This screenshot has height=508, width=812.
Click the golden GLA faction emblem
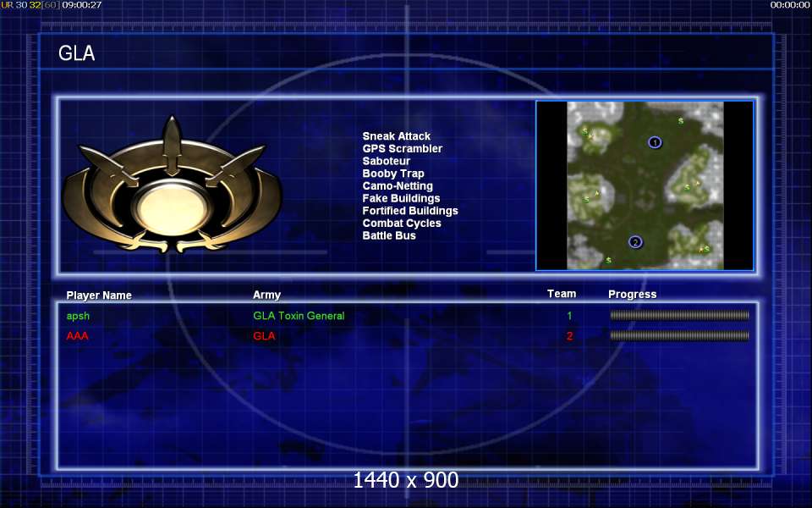coord(172,185)
